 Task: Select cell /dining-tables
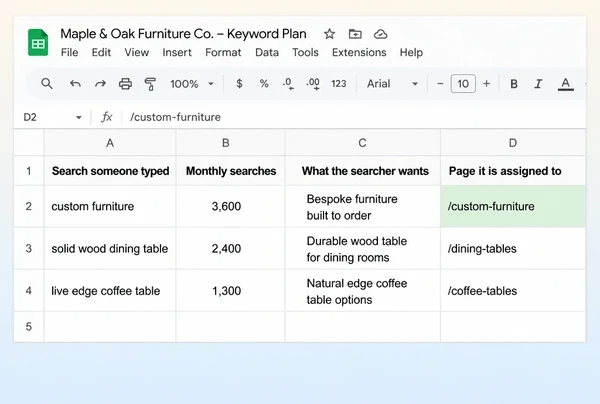click(x=513, y=248)
